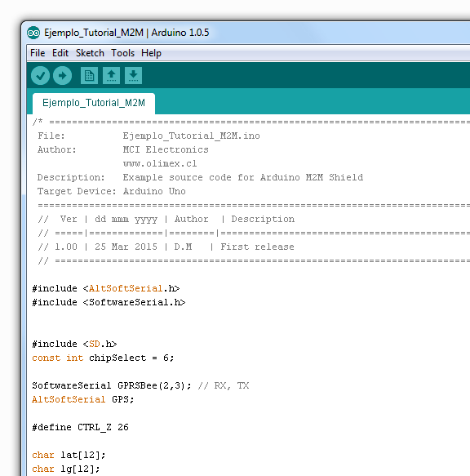Click the text www.olimex.cl

point(160,163)
